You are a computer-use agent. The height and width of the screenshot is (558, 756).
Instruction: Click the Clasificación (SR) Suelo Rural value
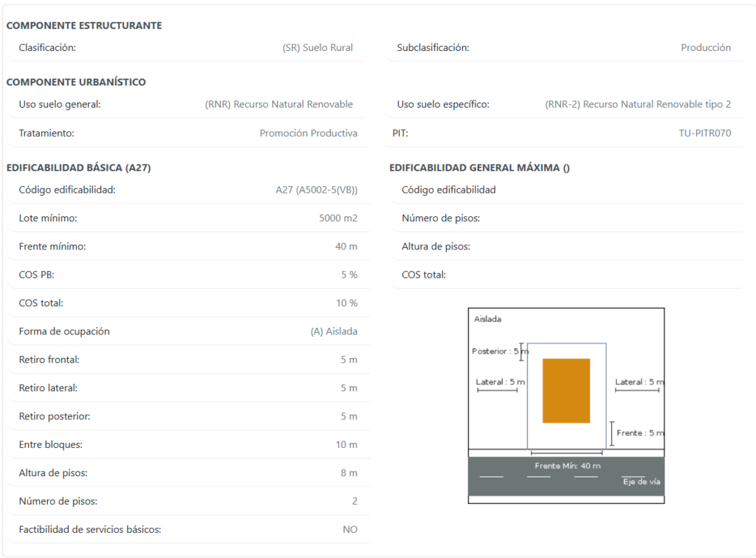coord(317,48)
